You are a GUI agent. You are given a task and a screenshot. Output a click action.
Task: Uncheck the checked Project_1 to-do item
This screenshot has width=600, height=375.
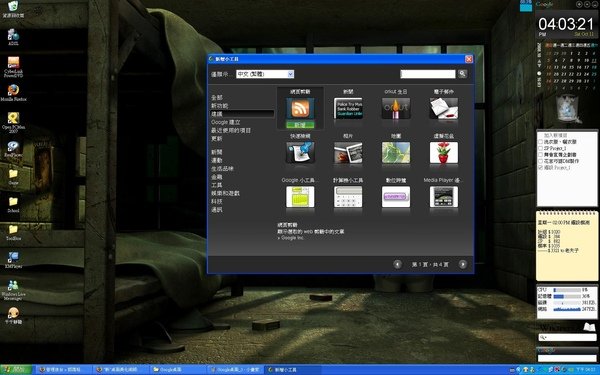[540, 168]
